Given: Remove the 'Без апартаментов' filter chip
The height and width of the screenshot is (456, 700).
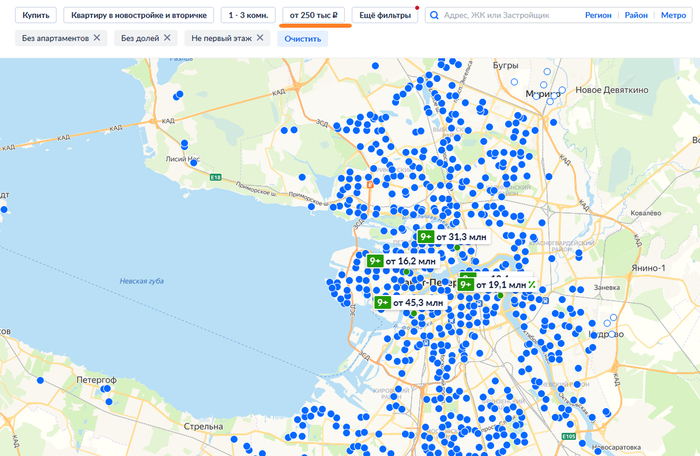Looking at the screenshot, I should coord(96,37).
